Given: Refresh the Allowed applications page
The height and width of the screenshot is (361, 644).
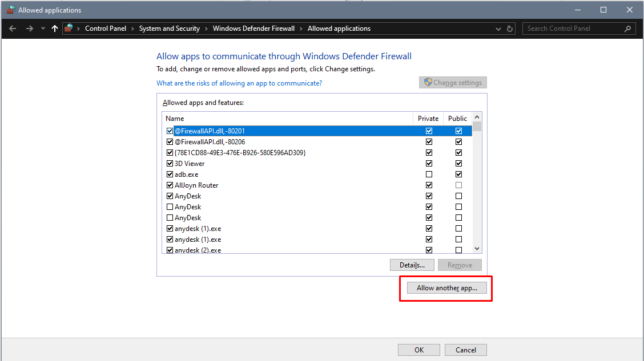Looking at the screenshot, I should [x=510, y=29].
